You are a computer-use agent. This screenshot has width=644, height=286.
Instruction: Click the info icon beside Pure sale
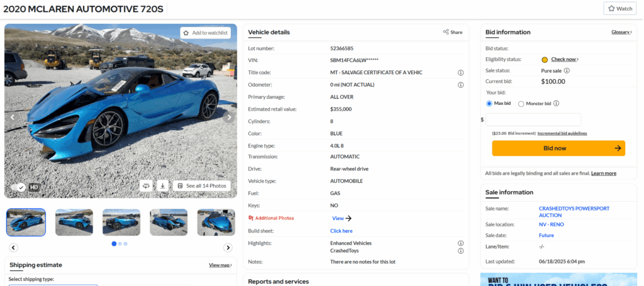pyautogui.click(x=567, y=70)
